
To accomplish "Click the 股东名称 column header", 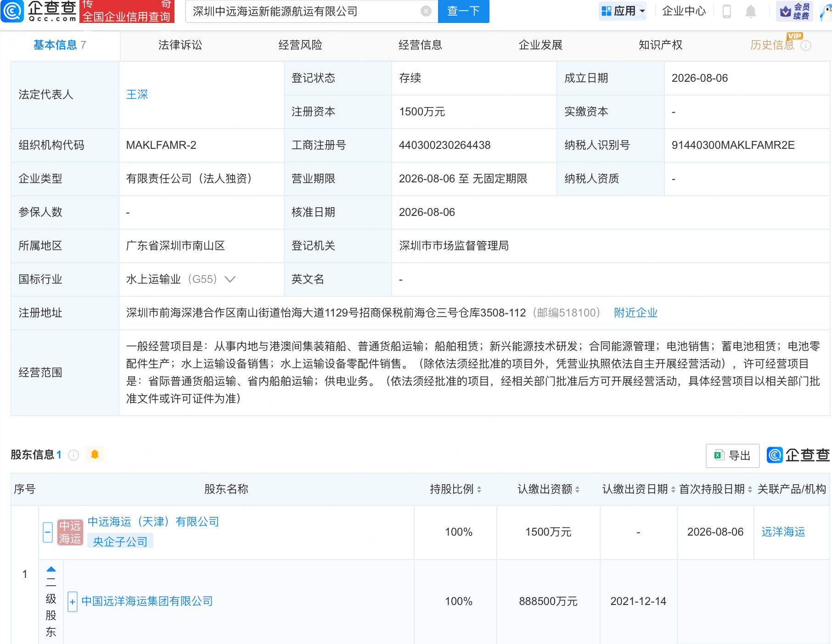I will (x=226, y=489).
